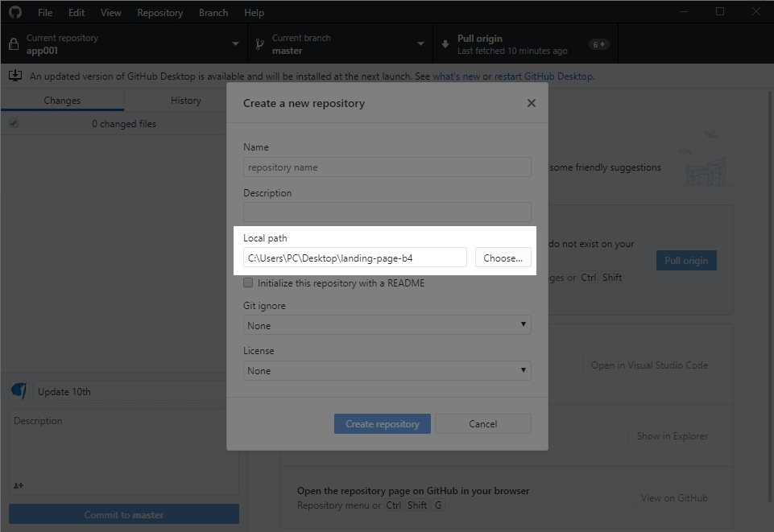Click Show in Explorer button
Image resolution: width=774 pixels, height=532 pixels.
[x=673, y=436]
